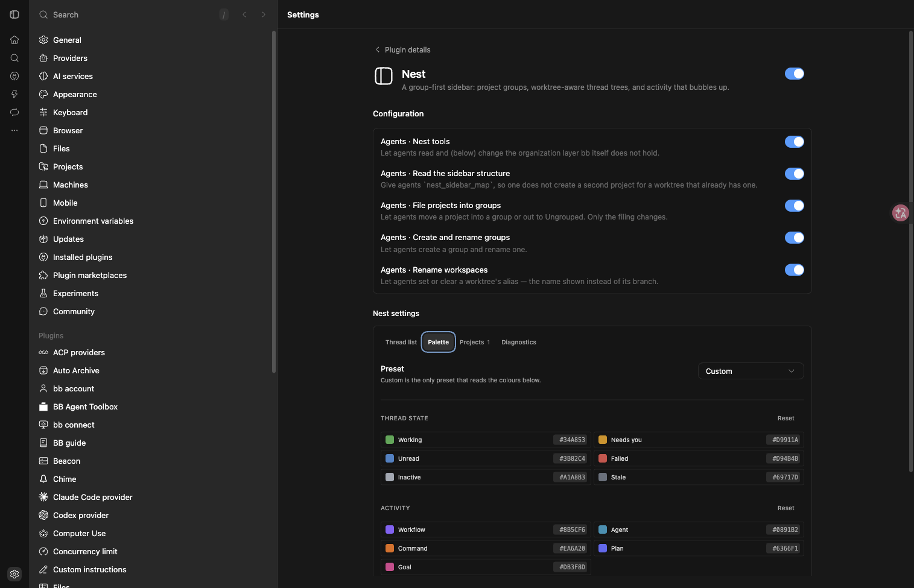Click the settings gear icon at bottom left
914x588 pixels.
pos(14,574)
